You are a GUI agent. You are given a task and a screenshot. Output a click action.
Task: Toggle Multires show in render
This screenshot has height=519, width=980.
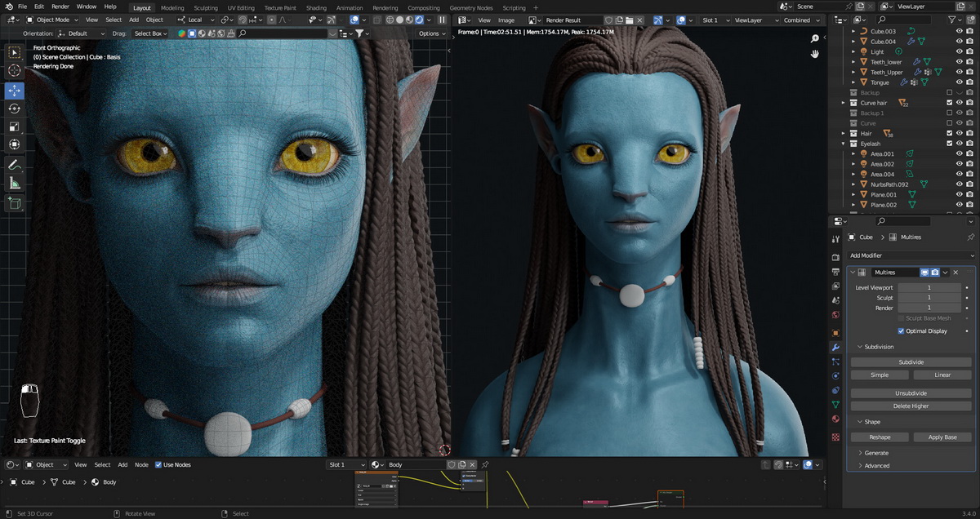[935, 273]
